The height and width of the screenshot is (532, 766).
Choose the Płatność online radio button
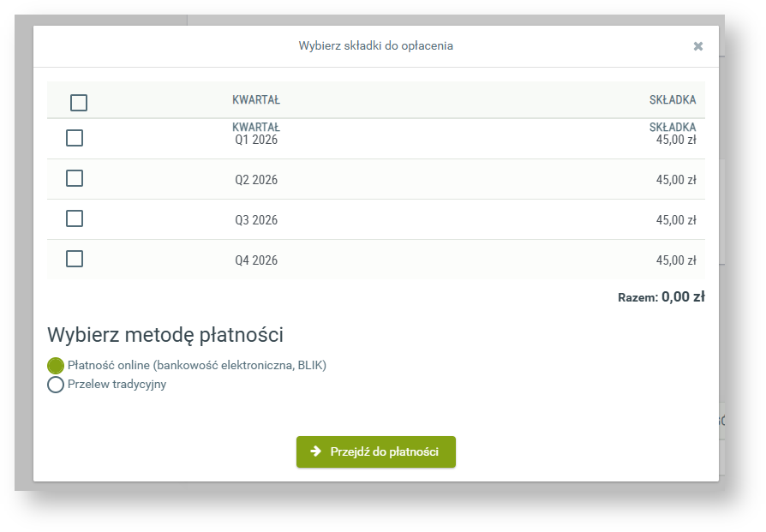point(56,366)
